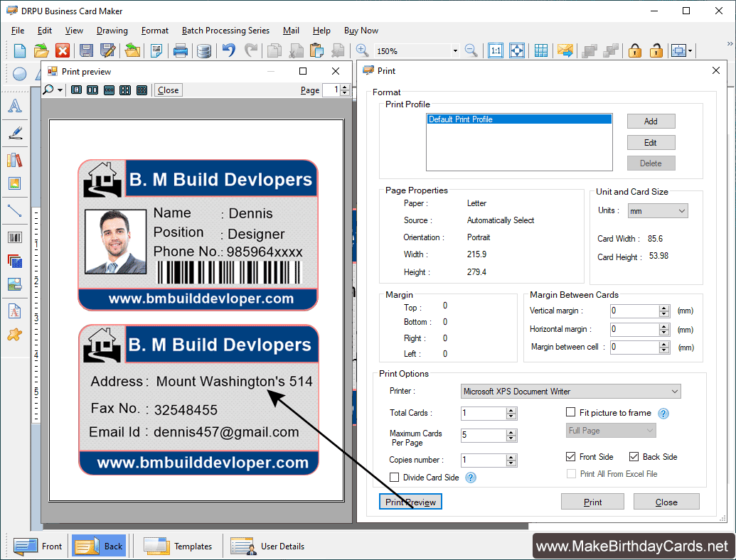Click the library books icon in sidebar
Viewport: 736px width, 560px height.
pos(15,160)
